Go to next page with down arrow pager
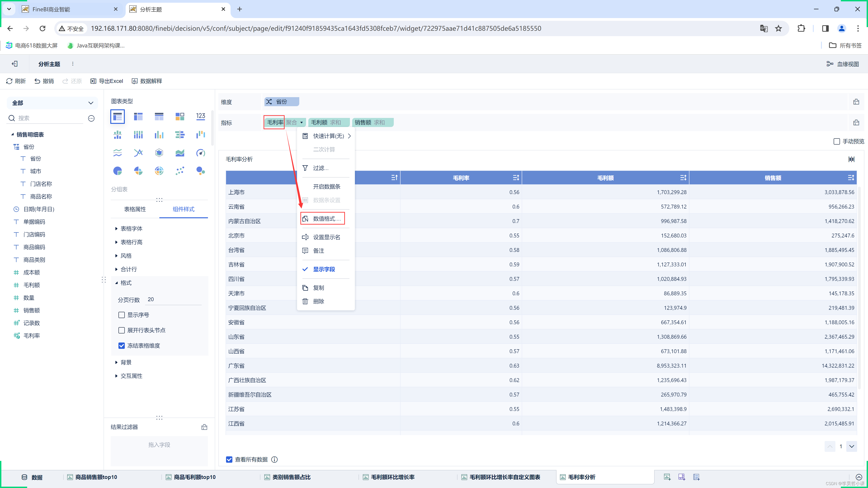Screen dimensions: 868x488 click(851, 446)
